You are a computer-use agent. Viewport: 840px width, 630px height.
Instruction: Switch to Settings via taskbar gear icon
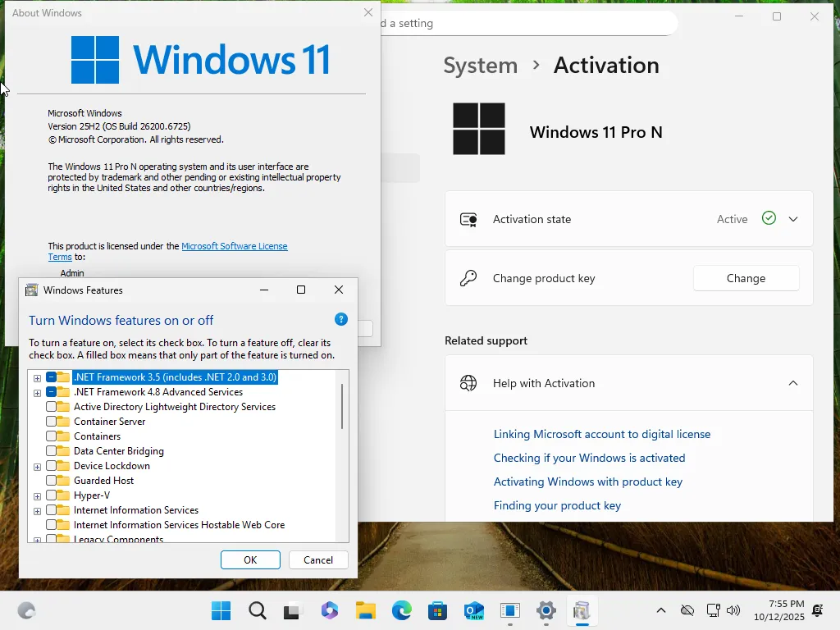coord(546,611)
